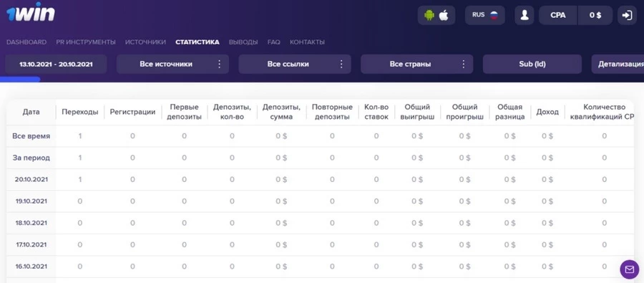Open the Apple app download icon

tap(444, 15)
